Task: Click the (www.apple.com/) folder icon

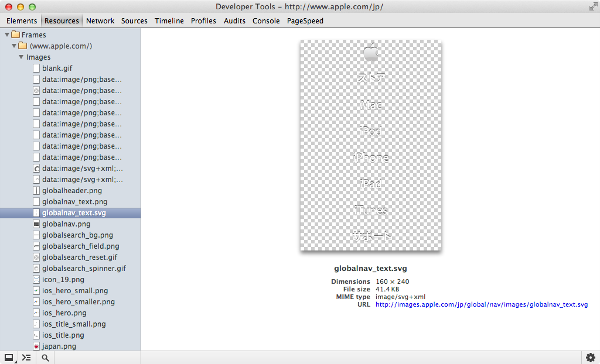Action: click(23, 46)
